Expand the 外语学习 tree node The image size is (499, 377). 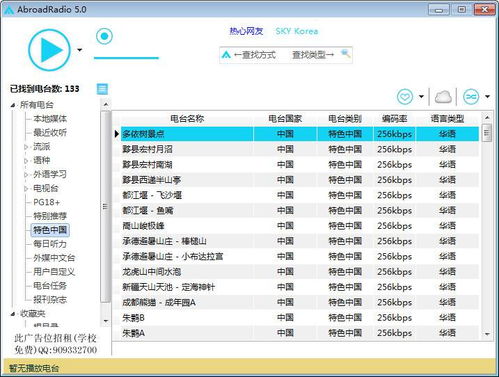click(26, 174)
